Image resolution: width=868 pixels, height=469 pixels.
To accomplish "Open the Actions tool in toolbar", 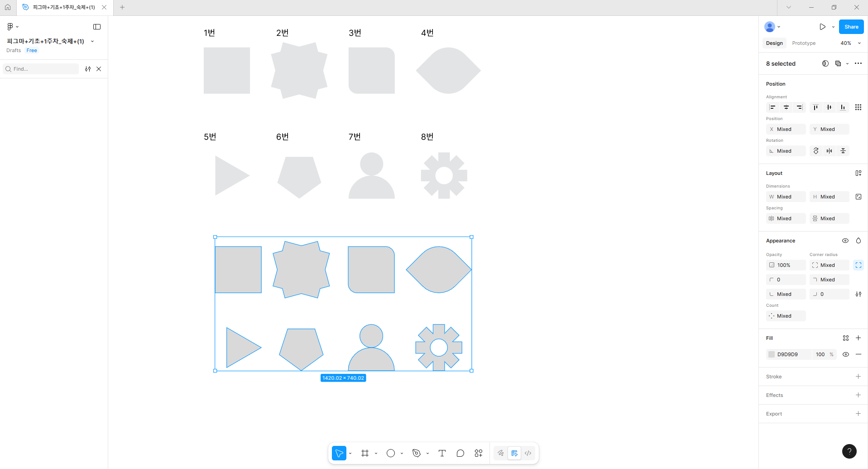I will tap(479, 453).
